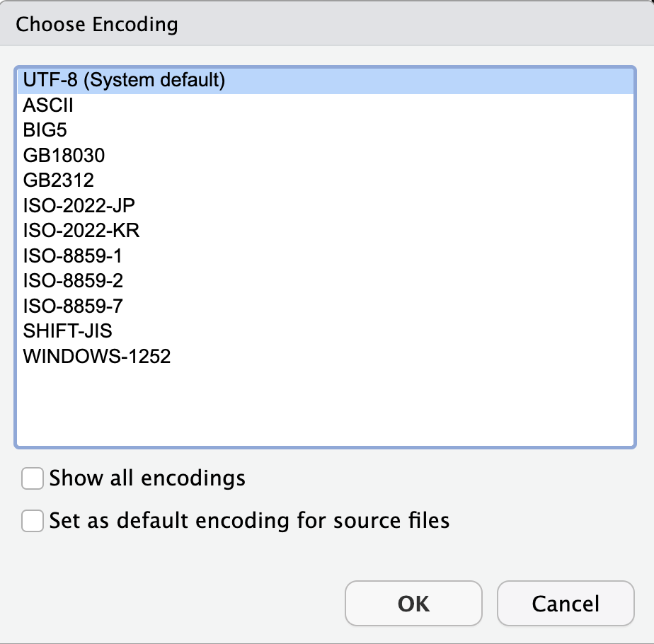
Task: Select GB18030 encoding entry
Action: (326, 156)
